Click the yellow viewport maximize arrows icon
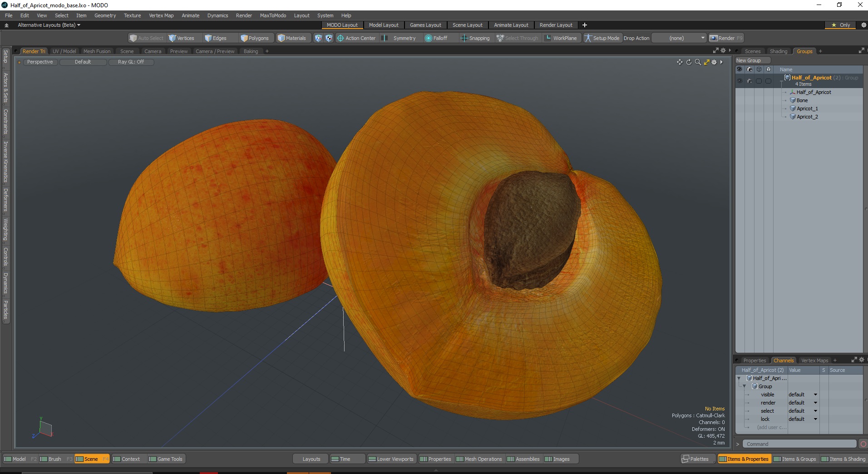 click(706, 62)
